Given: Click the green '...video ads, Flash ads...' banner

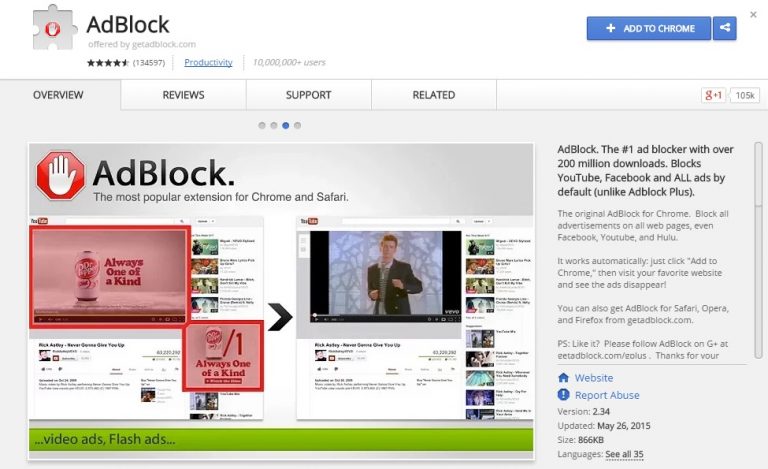Looking at the screenshot, I should coord(281,439).
